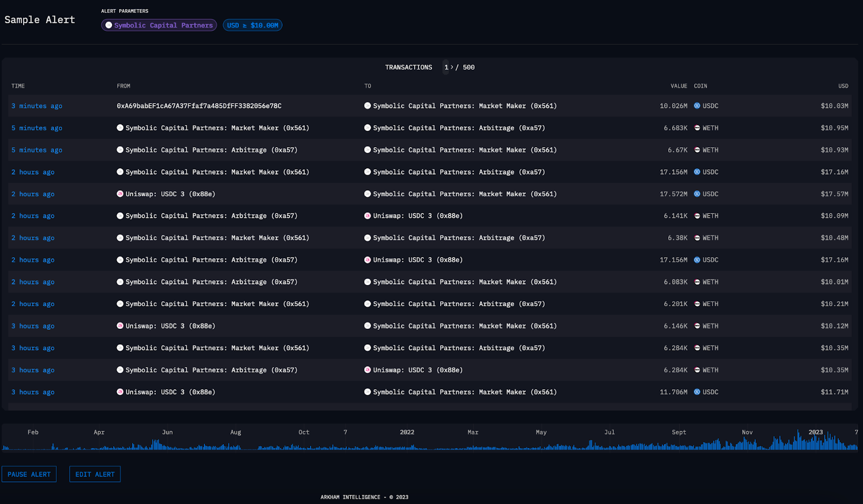
Task: Open the '2 hours ago' link in the $10.09M row
Action: pos(33,216)
